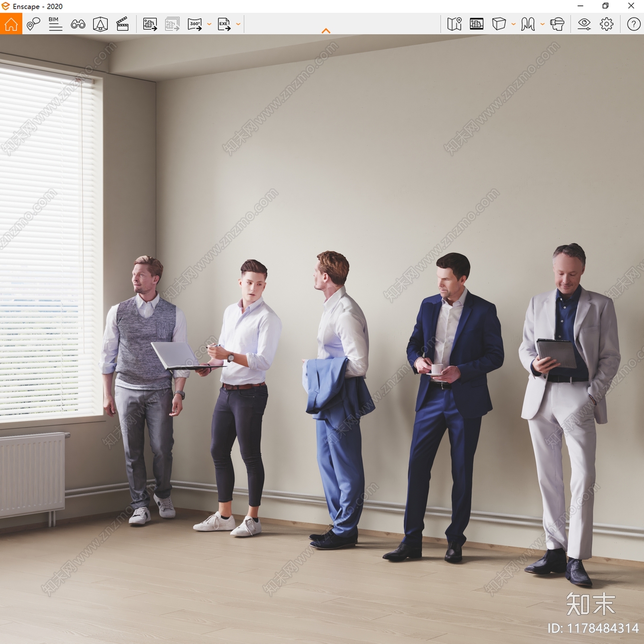
Task: Open Visual Settings eye icon
Action: point(584,24)
